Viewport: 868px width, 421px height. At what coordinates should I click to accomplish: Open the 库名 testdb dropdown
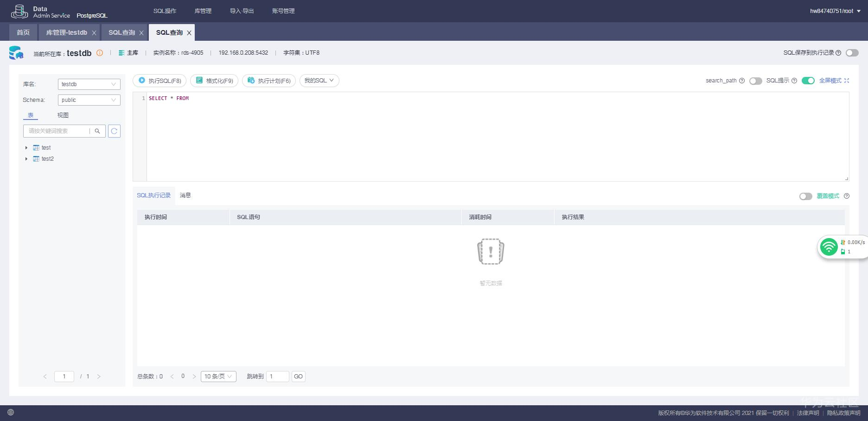click(x=89, y=84)
